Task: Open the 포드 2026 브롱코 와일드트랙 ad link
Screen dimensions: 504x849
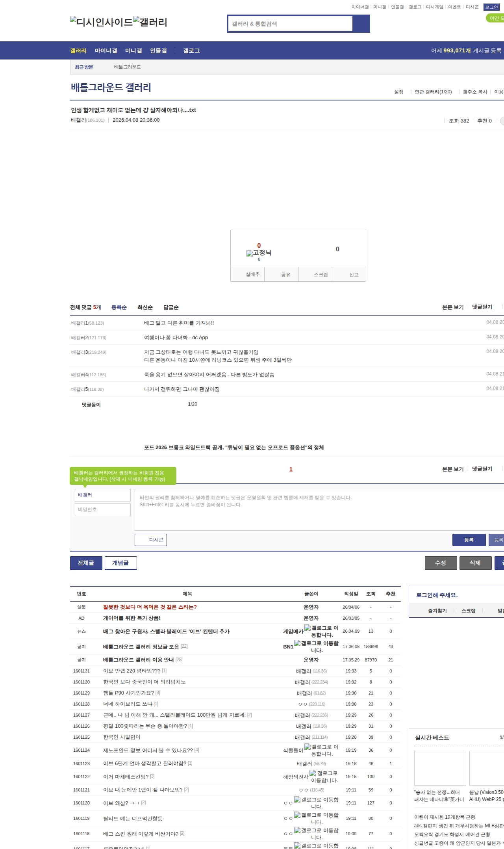Action: click(234, 448)
